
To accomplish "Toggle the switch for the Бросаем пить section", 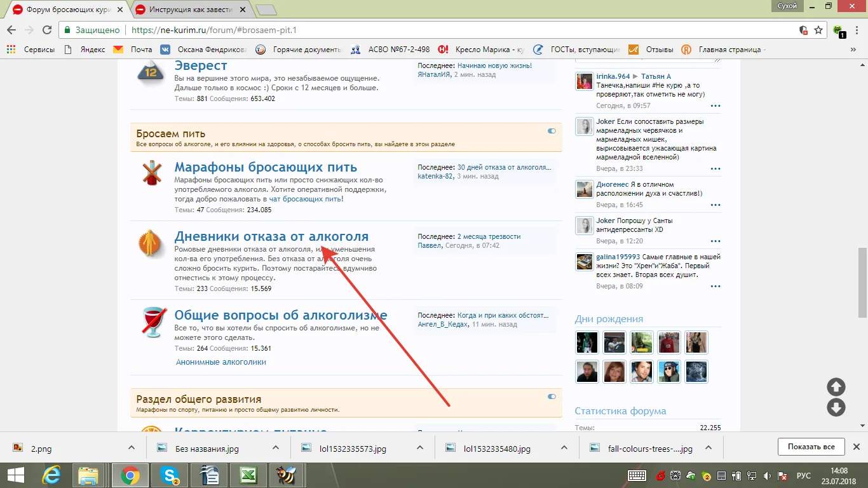I will click(551, 130).
